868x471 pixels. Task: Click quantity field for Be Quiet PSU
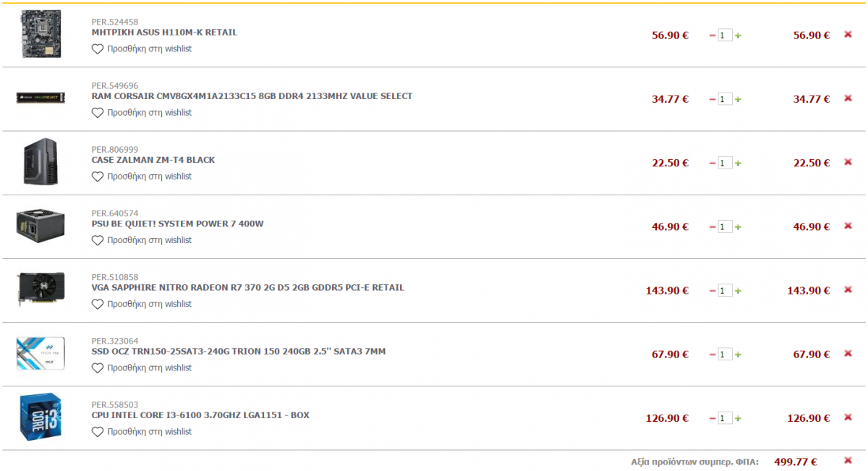[x=725, y=226]
